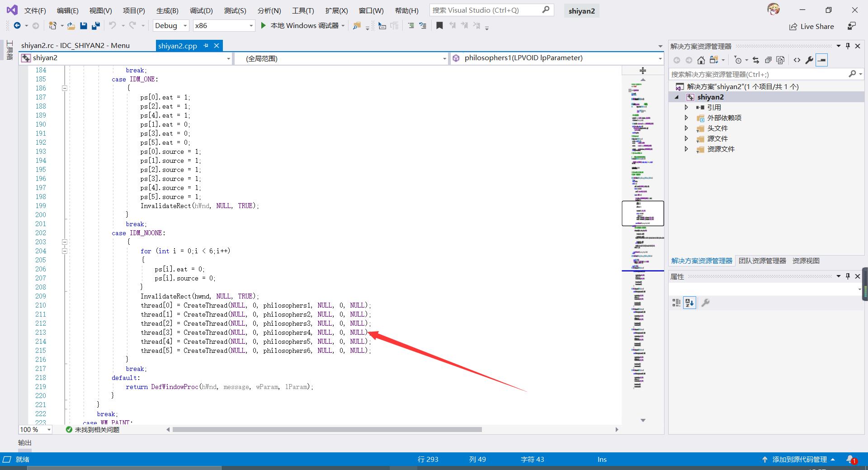Open the 工具箱 side tab
Viewport: 868px width, 470px height.
9,50
